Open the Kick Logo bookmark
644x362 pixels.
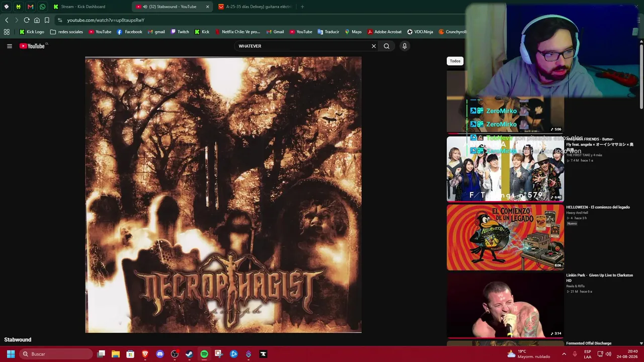32,32
